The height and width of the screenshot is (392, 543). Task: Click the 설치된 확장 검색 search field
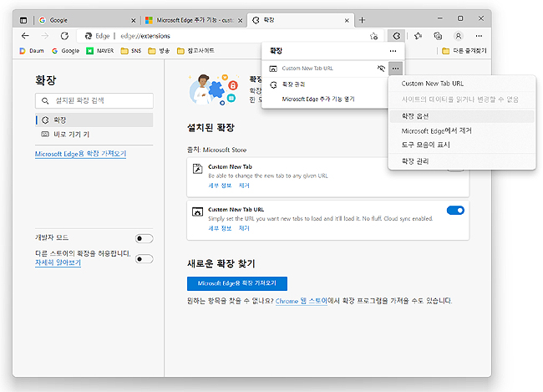point(94,100)
